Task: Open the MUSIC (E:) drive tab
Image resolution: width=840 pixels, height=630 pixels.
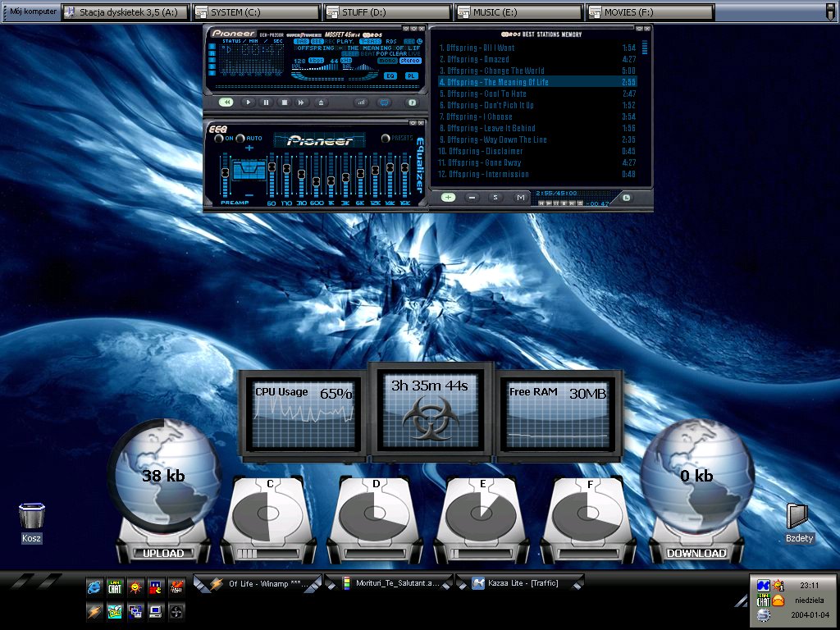Action: point(519,11)
